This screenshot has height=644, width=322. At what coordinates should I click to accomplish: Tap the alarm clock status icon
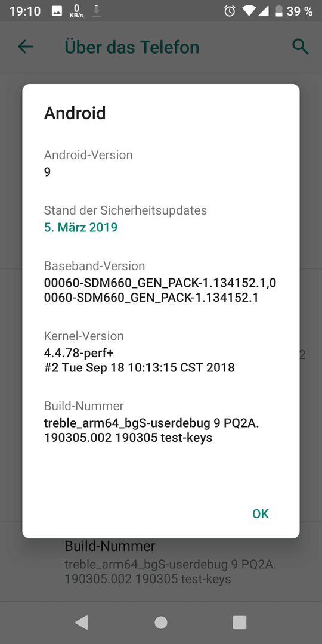[230, 11]
